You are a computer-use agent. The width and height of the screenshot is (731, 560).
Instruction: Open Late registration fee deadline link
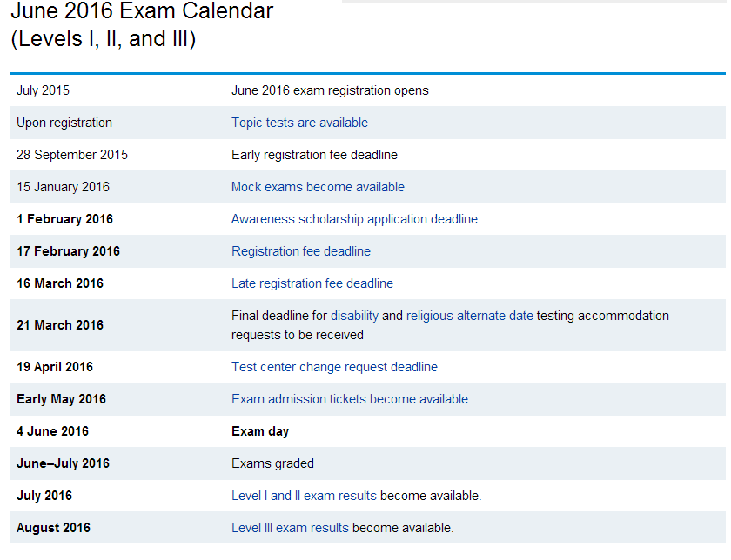[312, 283]
